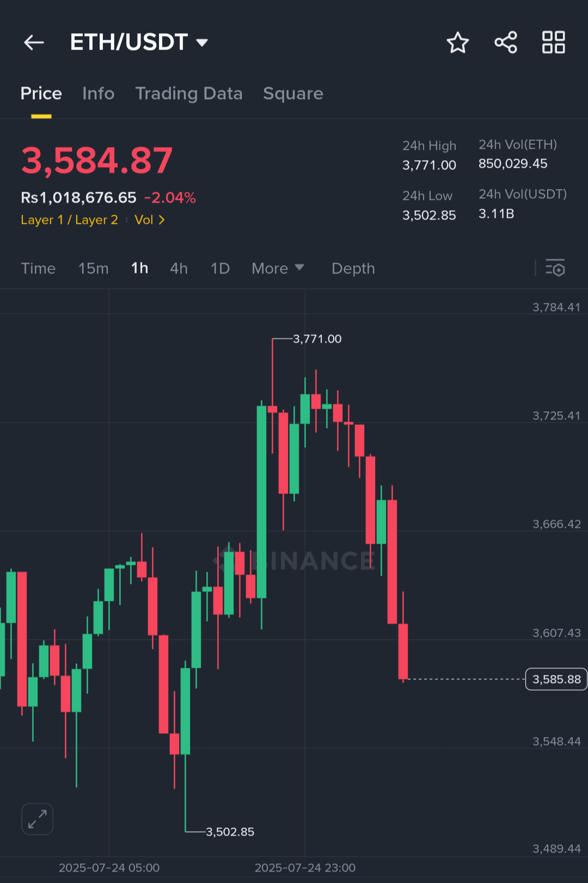
Task: Tap the 3,585.88 current price label
Action: point(556,679)
